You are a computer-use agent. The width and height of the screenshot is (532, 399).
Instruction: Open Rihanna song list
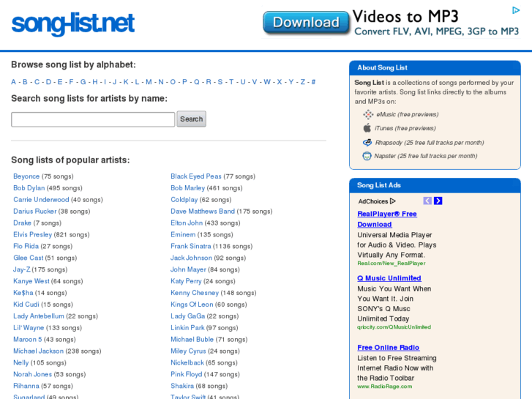[x=26, y=386]
